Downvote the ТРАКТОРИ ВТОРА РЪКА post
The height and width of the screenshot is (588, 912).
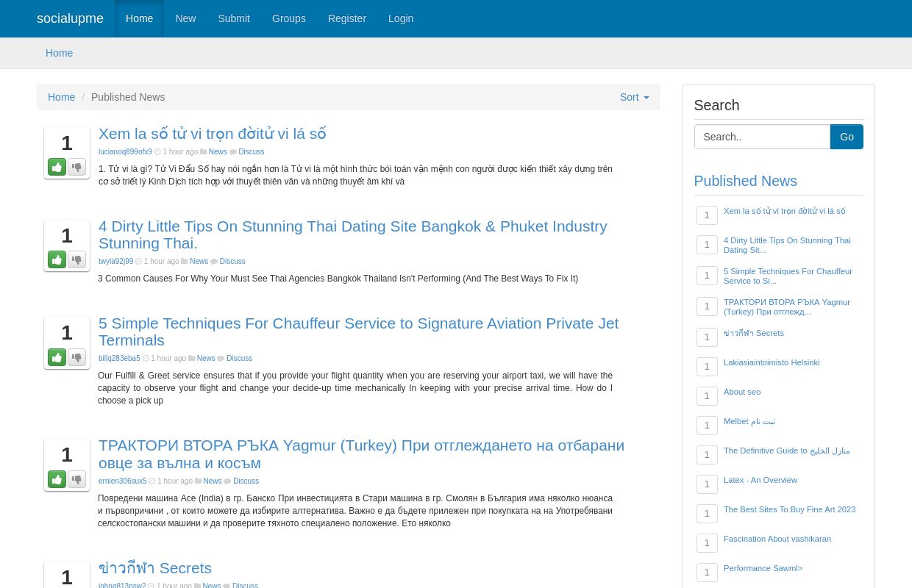tap(76, 479)
